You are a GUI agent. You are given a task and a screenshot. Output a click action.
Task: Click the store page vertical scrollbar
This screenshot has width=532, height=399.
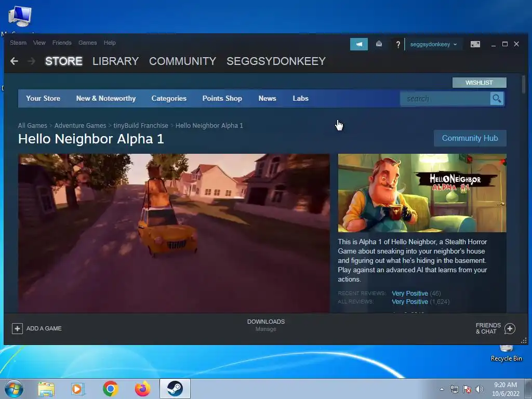click(x=524, y=84)
